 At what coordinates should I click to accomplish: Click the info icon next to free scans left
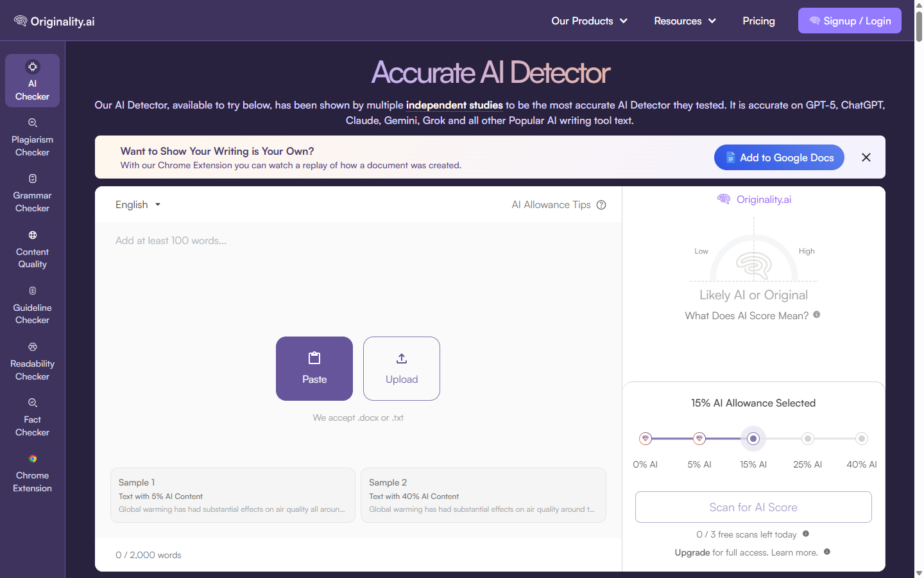(806, 534)
